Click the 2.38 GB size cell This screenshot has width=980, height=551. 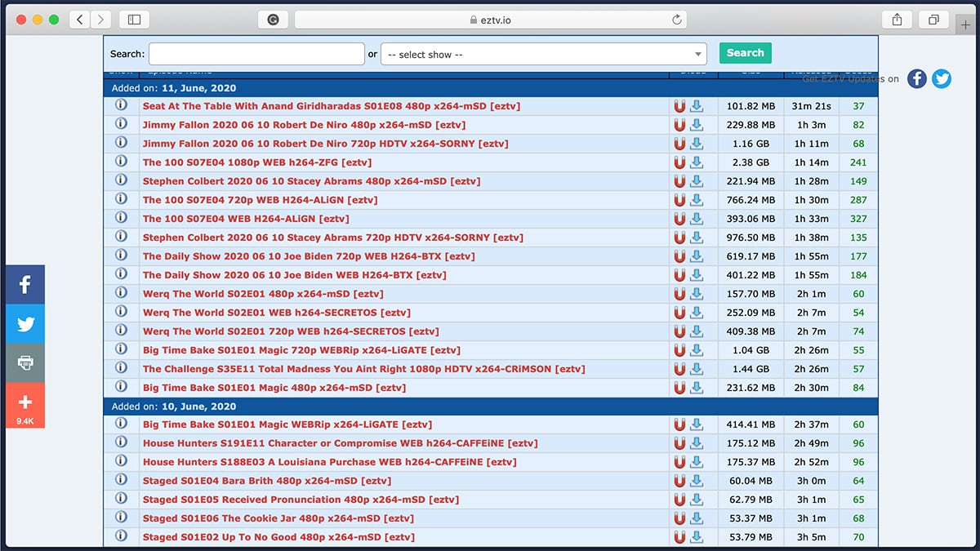point(751,162)
